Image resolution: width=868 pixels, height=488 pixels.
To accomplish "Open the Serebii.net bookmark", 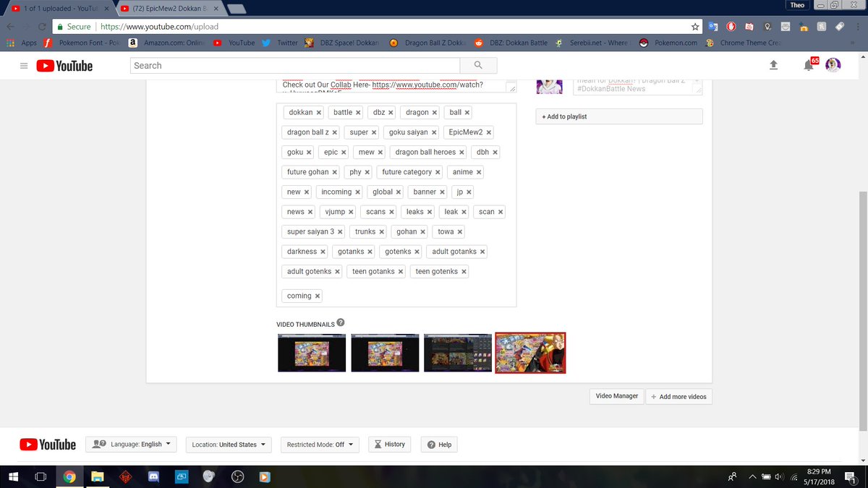I will click(x=592, y=43).
